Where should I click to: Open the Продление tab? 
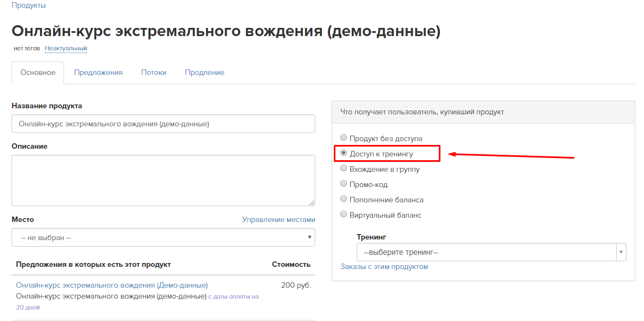pyautogui.click(x=205, y=73)
